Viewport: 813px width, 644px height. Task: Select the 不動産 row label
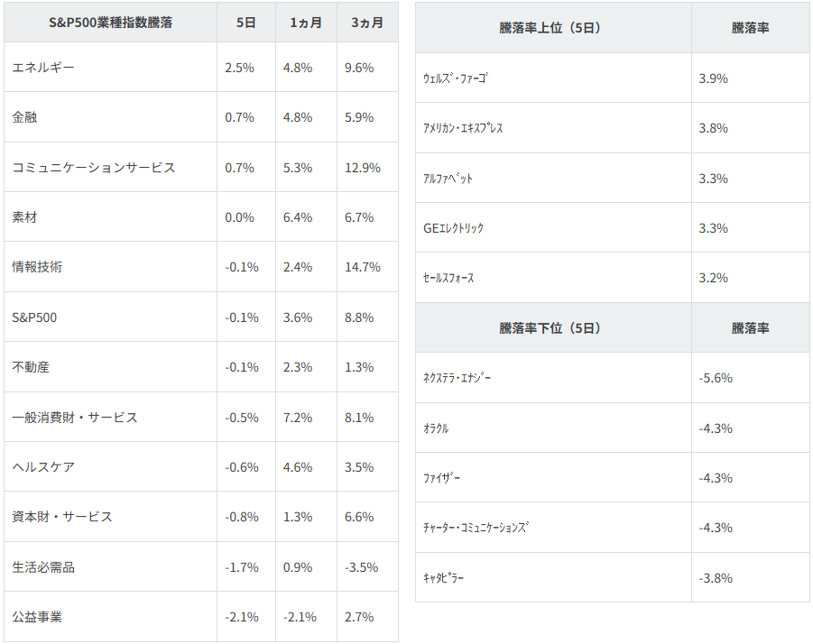click(x=31, y=367)
